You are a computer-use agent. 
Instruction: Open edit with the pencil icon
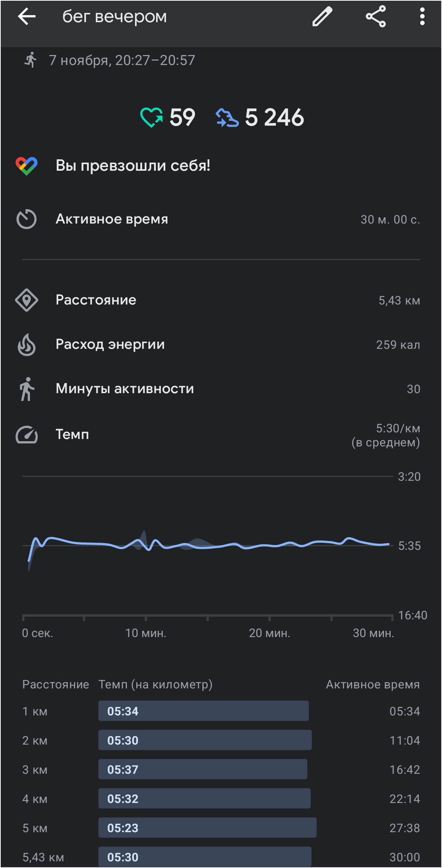(x=323, y=17)
